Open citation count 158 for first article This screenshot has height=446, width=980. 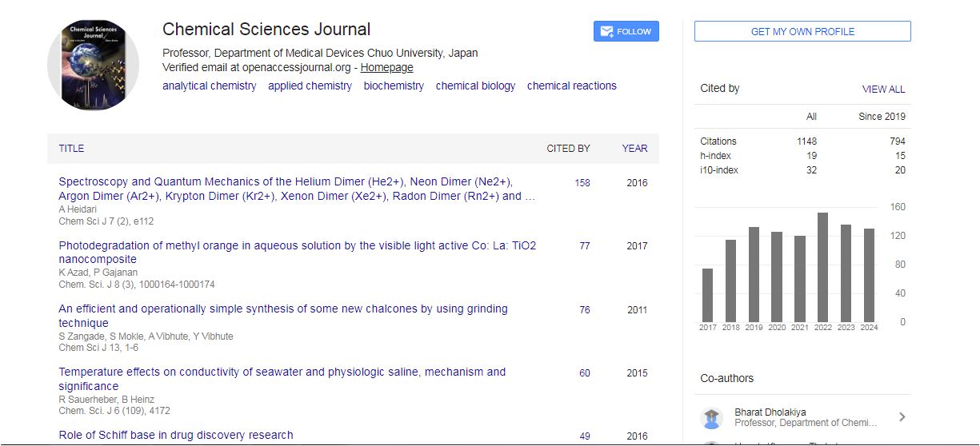pyautogui.click(x=582, y=183)
